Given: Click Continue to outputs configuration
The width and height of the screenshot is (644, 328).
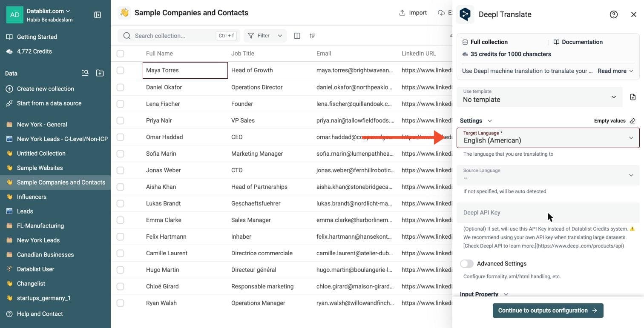Looking at the screenshot, I should (x=548, y=311).
